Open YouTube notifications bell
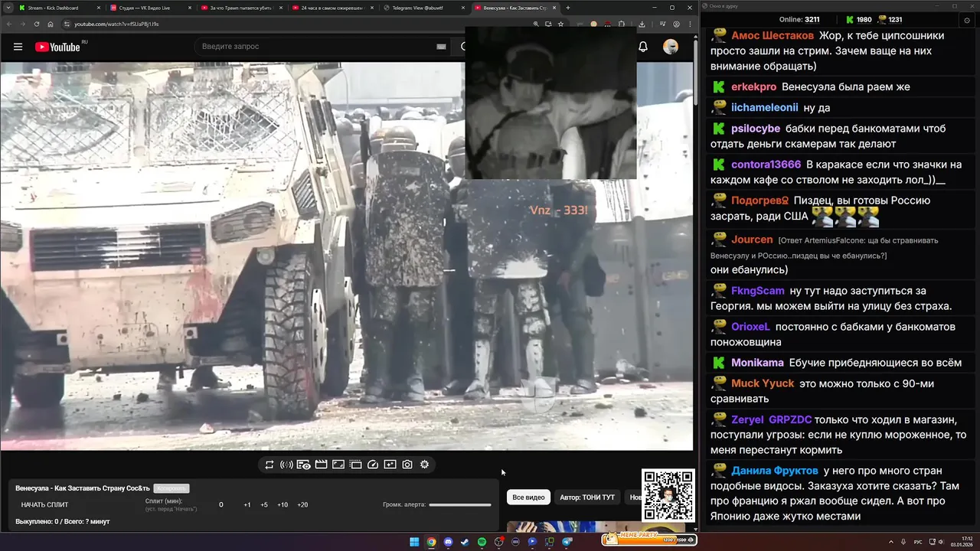980x551 pixels. pyautogui.click(x=643, y=47)
